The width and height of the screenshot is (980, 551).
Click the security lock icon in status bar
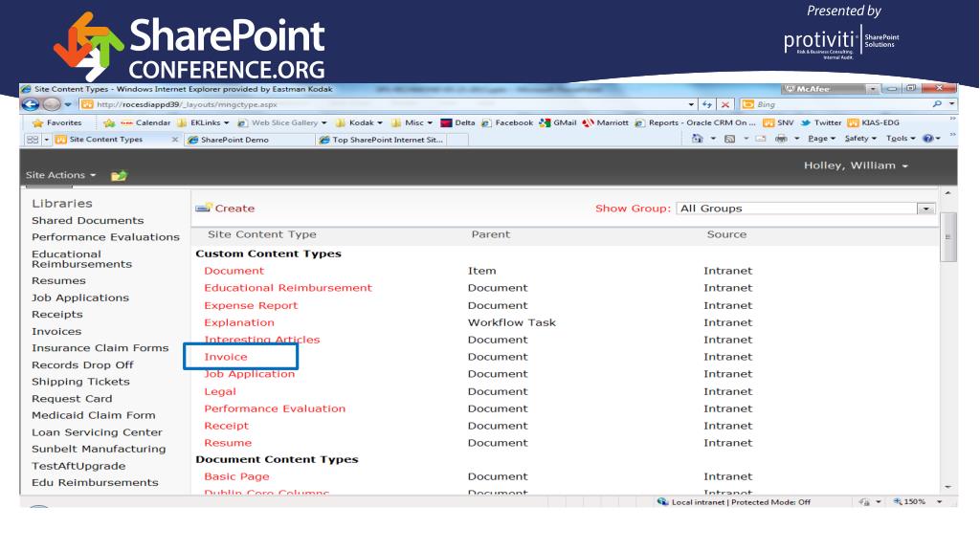coord(864,501)
